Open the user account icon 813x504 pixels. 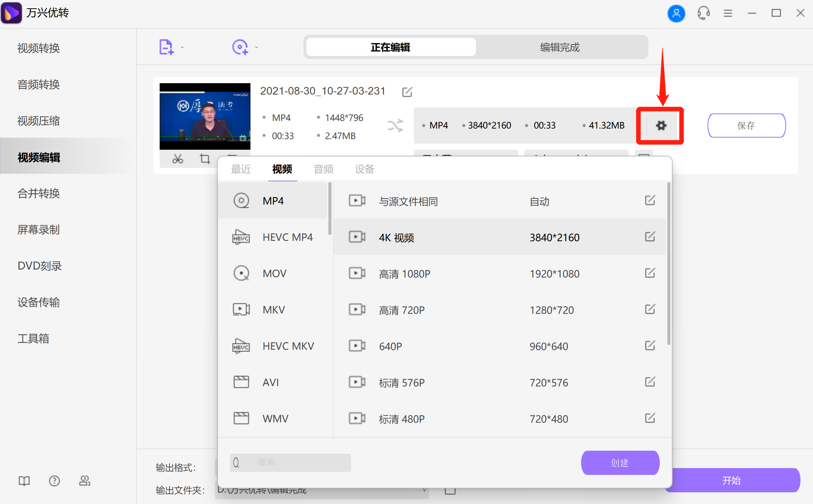click(x=676, y=13)
